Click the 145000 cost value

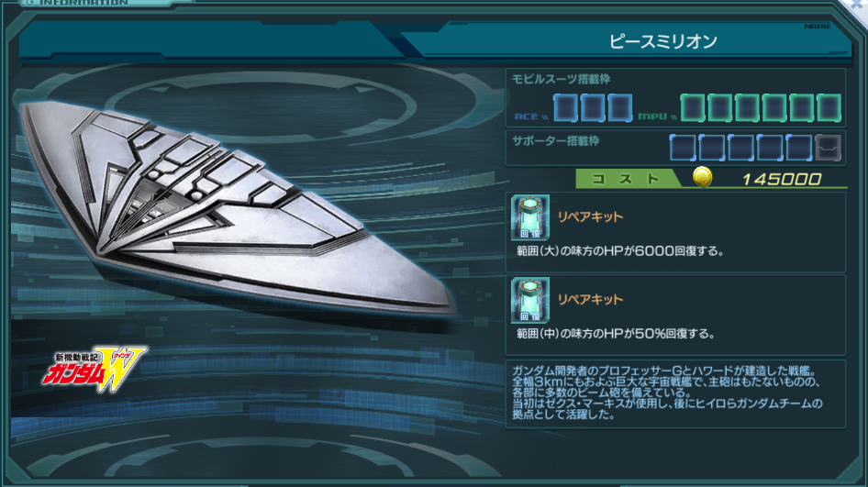tap(781, 180)
